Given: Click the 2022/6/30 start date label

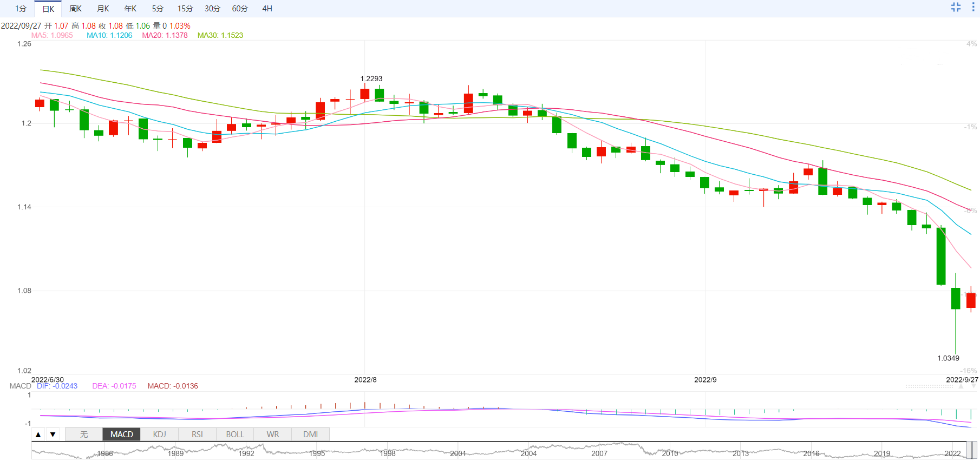Looking at the screenshot, I should point(48,380).
